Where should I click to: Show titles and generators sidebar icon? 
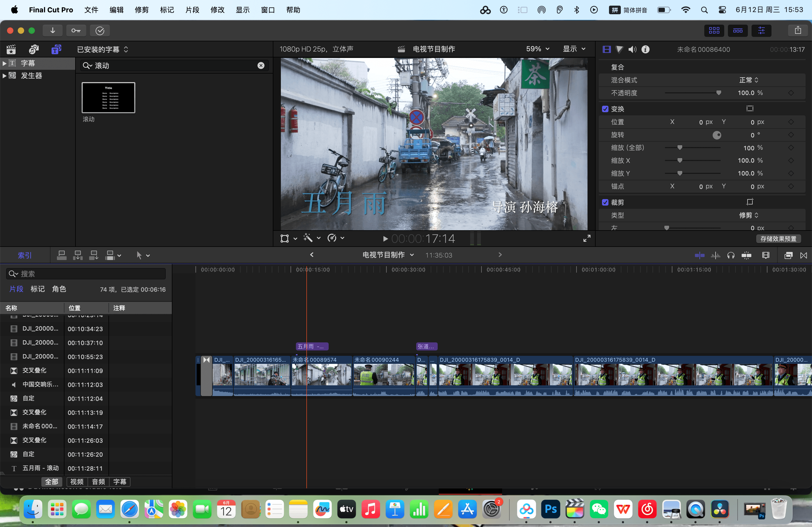click(x=56, y=49)
